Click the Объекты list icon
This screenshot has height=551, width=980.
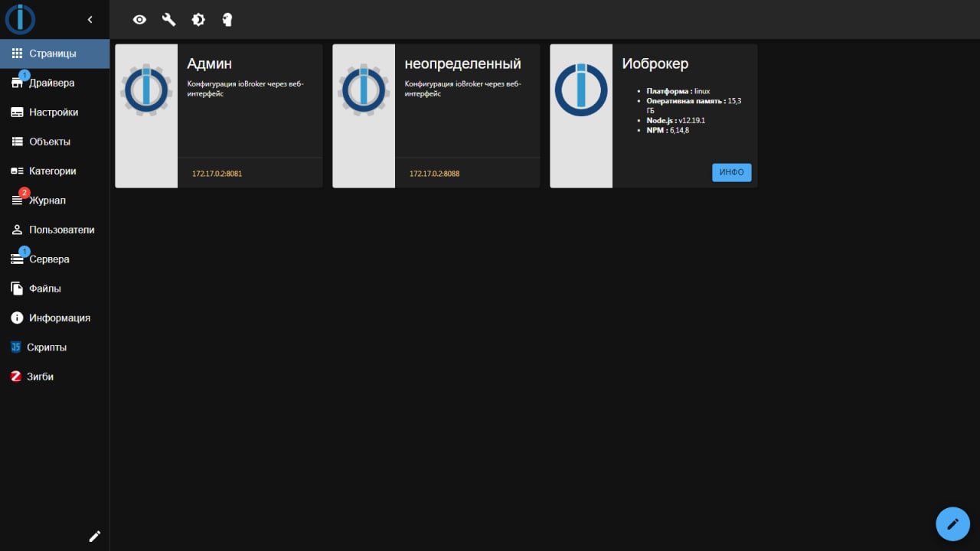coord(17,142)
